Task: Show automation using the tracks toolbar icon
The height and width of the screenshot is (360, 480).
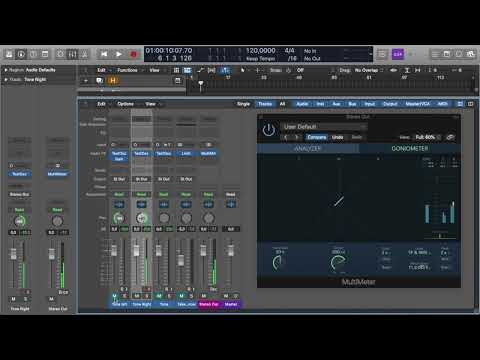Action: 200,70
